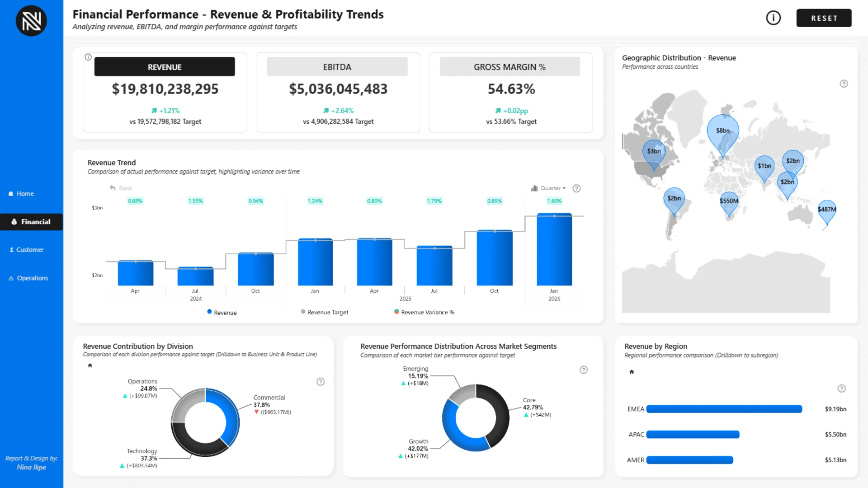Switch to GROSS MARGIN % metric
868x488 pixels.
click(x=509, y=67)
